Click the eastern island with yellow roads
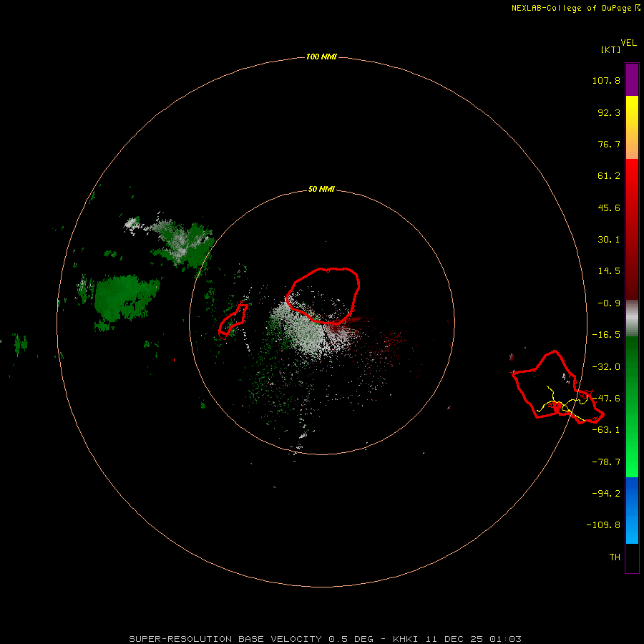 pyautogui.click(x=557, y=387)
